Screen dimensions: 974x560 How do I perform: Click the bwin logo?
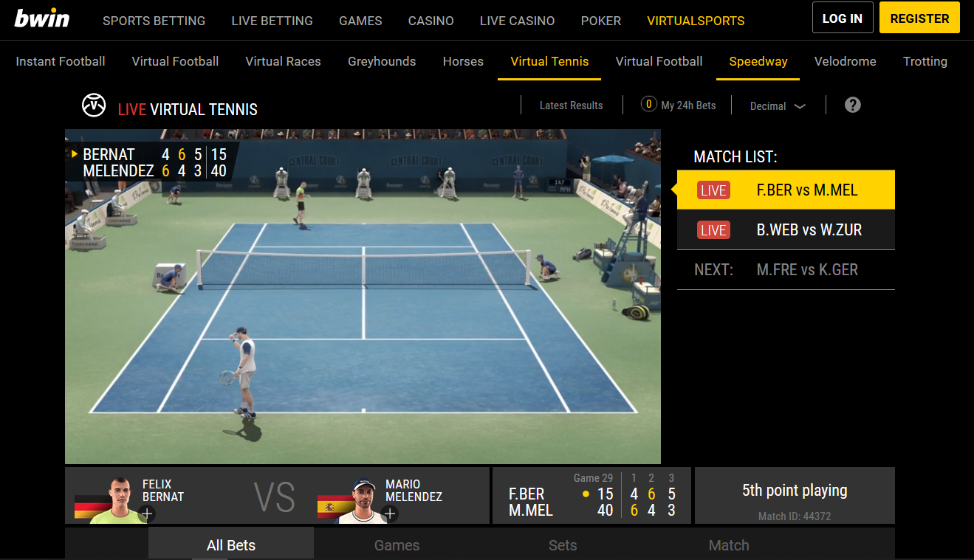click(43, 18)
